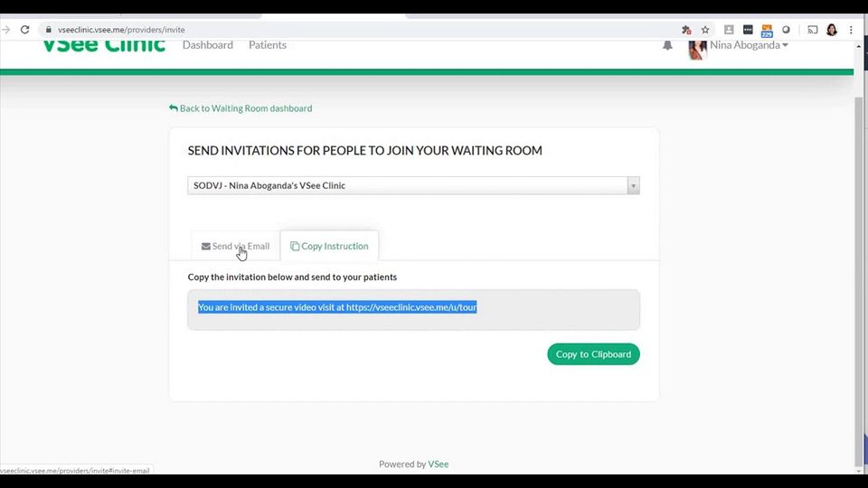Go to Dashboard in navigation

(208, 45)
